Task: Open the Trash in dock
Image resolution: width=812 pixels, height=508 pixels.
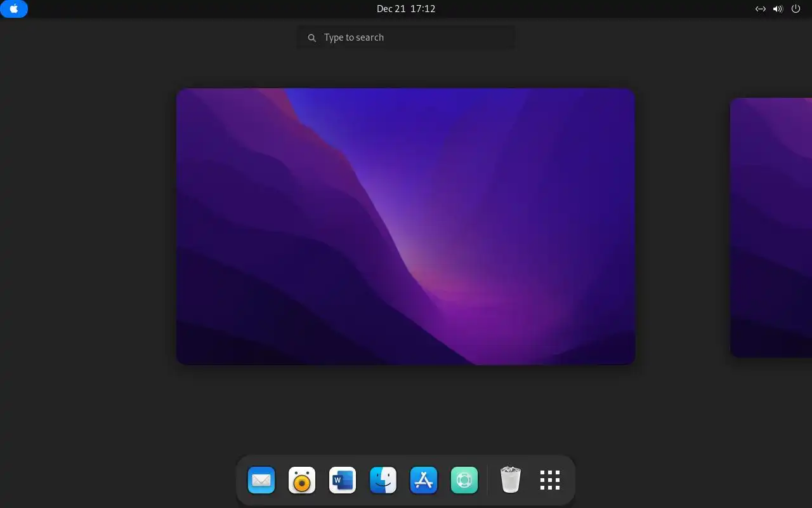Action: click(511, 480)
